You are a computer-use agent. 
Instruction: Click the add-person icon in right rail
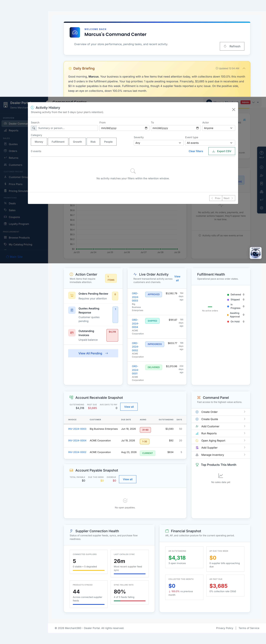click(261, 176)
